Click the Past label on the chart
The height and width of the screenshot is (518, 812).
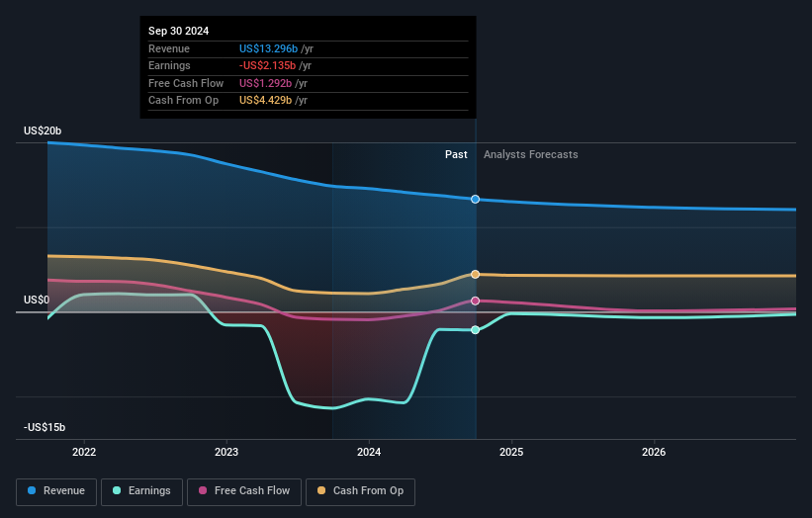[456, 154]
